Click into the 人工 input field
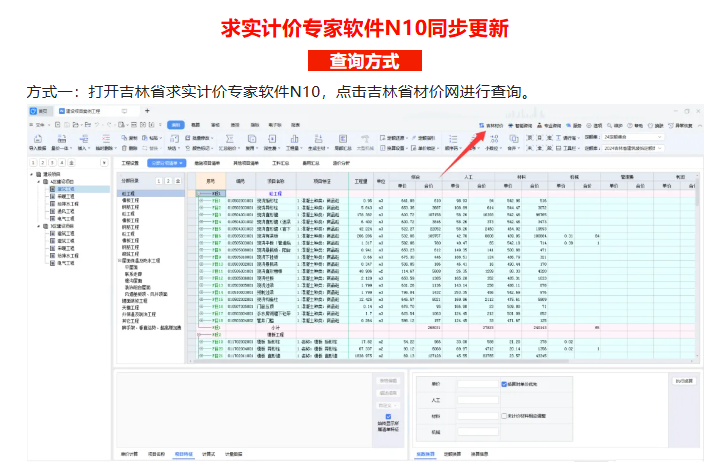 click(x=478, y=400)
